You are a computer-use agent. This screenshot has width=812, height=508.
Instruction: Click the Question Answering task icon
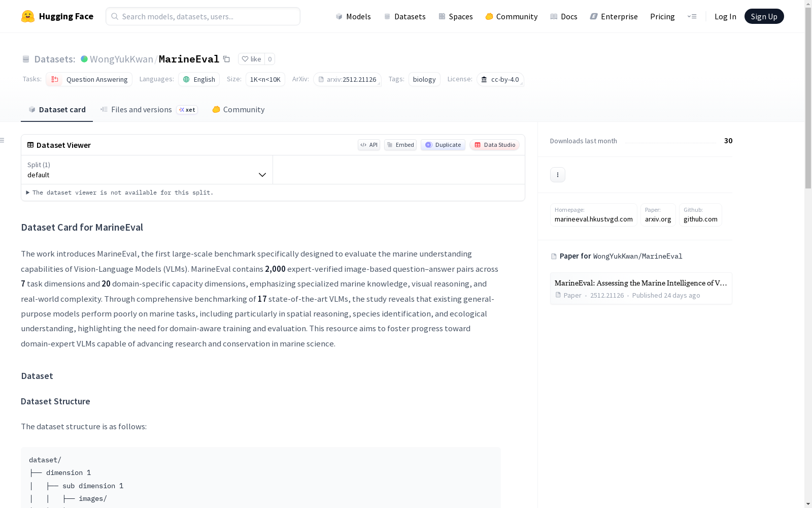[55, 79]
